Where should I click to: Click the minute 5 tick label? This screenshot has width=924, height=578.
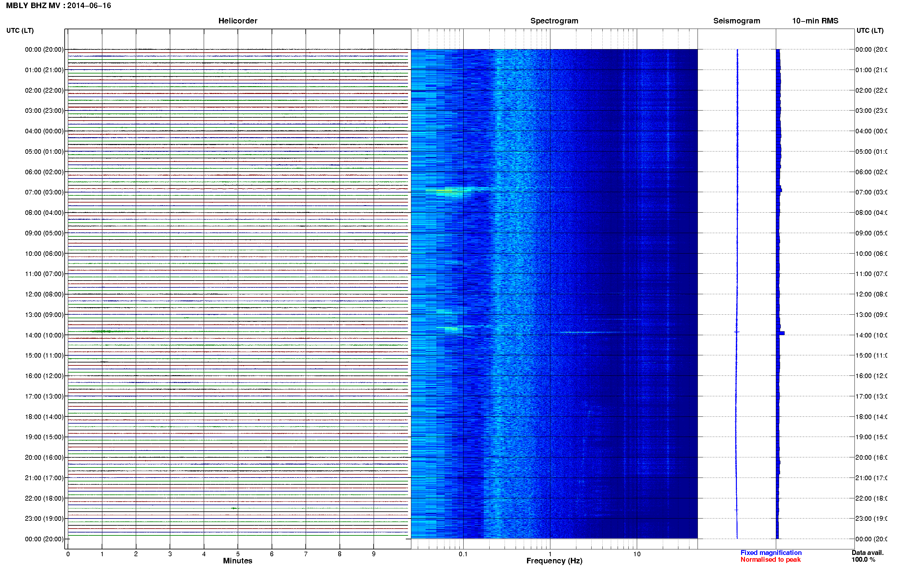237,554
